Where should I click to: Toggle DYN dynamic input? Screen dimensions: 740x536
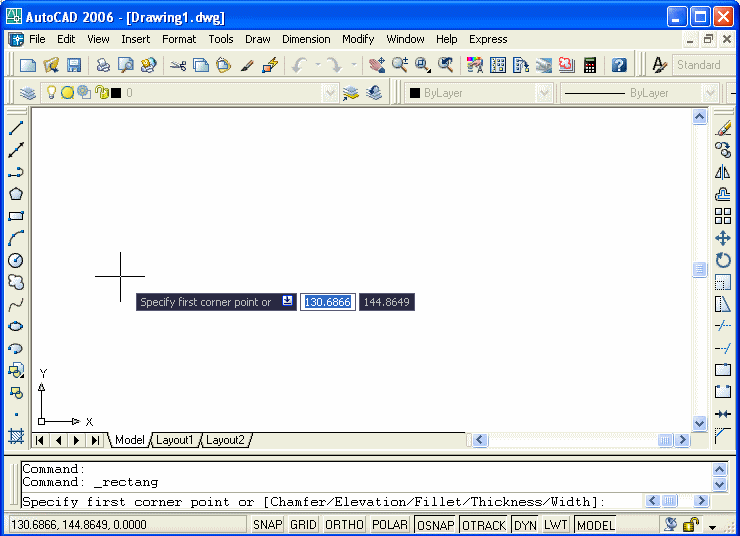point(525,525)
